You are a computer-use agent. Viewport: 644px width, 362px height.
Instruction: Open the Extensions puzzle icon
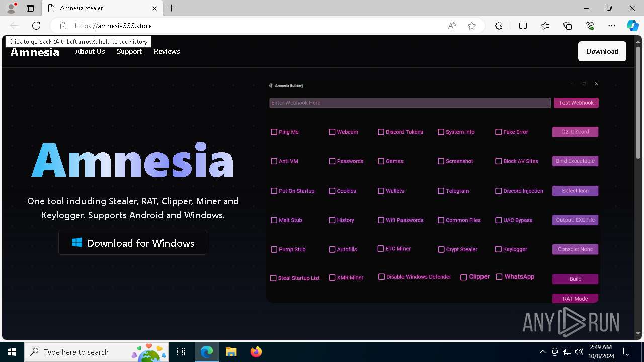[x=499, y=26]
